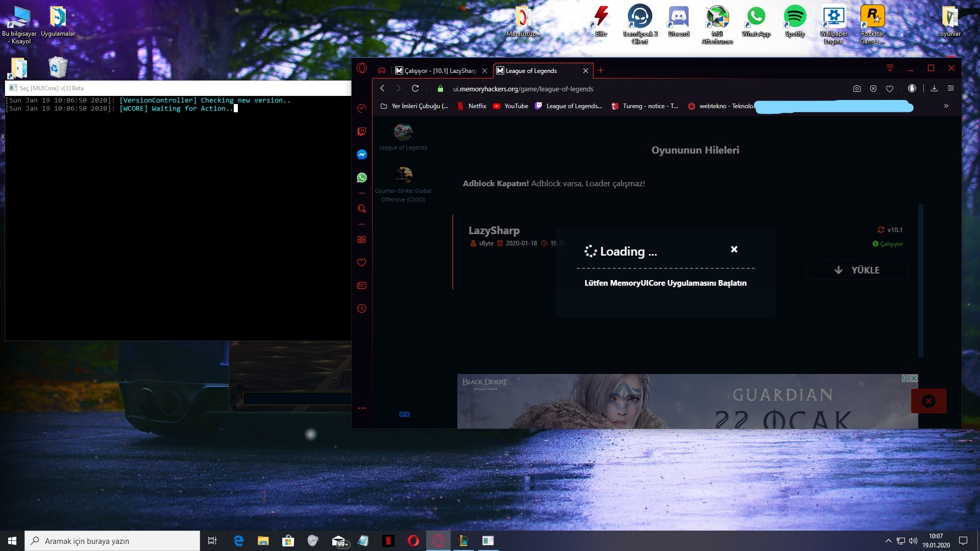
Task: Open Twitch panel in Opera sidebar
Action: point(362,132)
